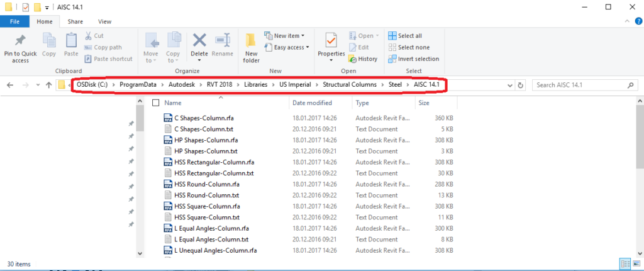The image size is (644, 271).
Task: Switch to Details view icon in status bar
Action: [x=626, y=263]
